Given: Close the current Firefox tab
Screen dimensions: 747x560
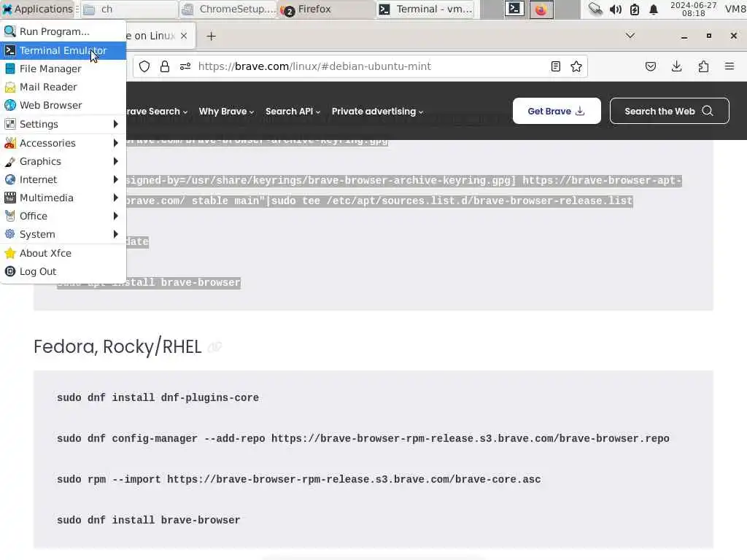Looking at the screenshot, I should point(184,36).
